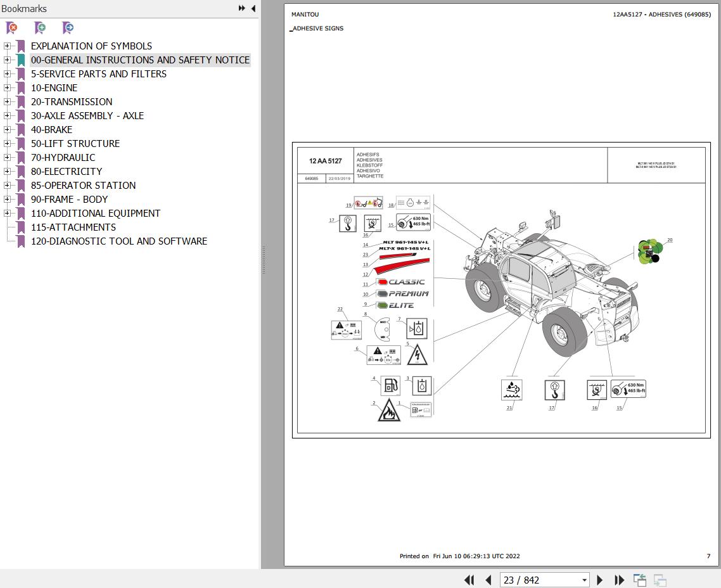Select 00-GENERAL INSTRUCTIONS AND SAFETY NOTICE
This screenshot has width=721, height=588.
(x=140, y=60)
